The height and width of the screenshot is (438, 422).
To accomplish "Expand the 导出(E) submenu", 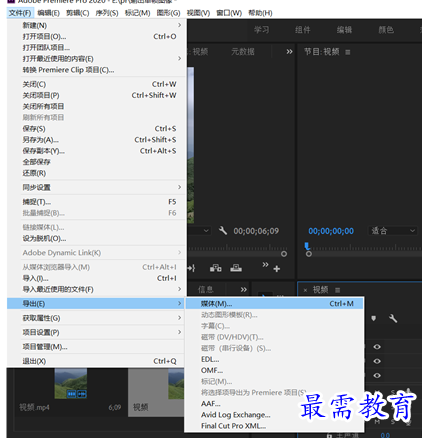I will pos(97,304).
